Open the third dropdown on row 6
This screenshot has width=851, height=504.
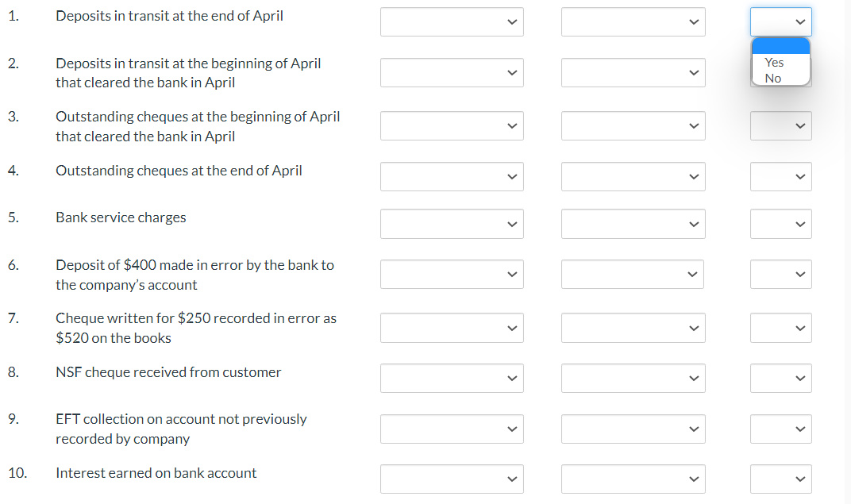pos(780,274)
